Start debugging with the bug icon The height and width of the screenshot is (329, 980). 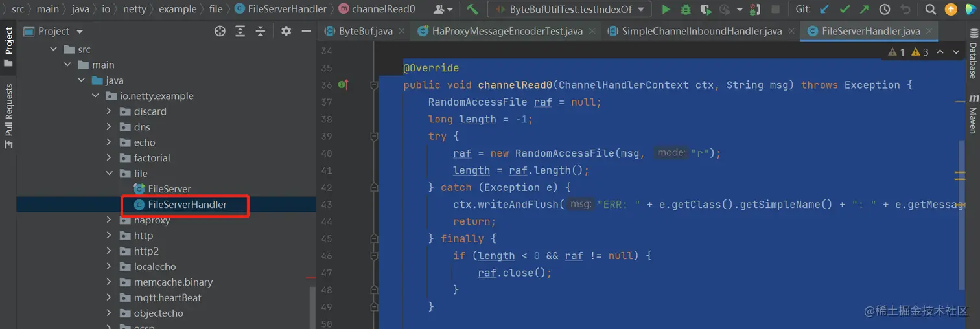coord(686,9)
